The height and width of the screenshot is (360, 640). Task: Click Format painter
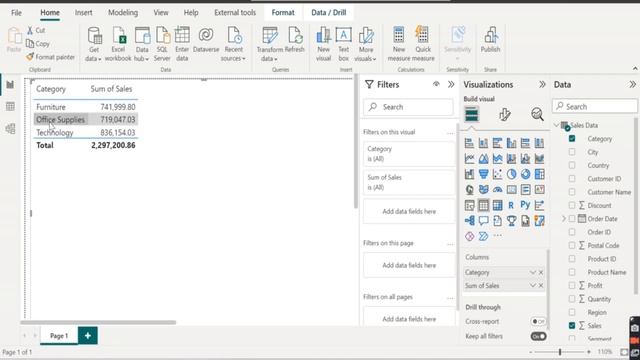pos(51,57)
